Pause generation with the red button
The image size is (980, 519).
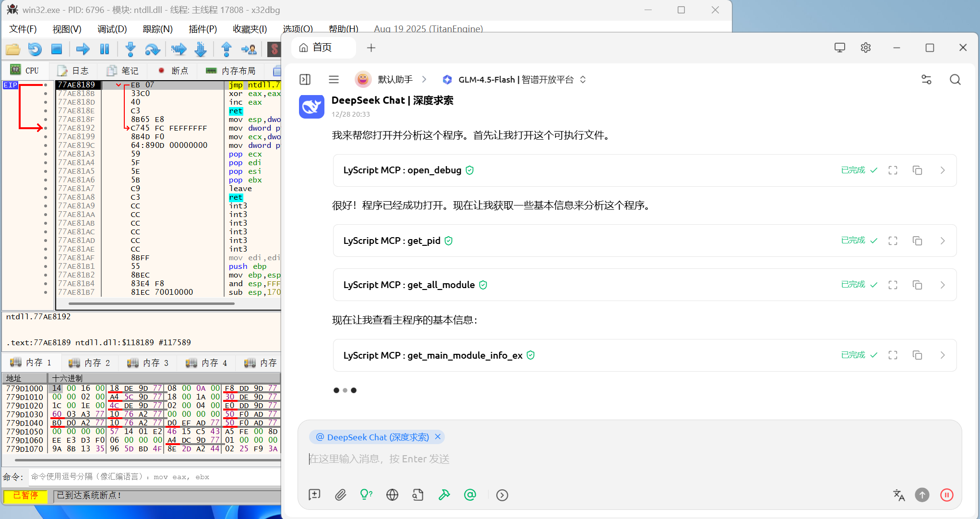[946, 495]
